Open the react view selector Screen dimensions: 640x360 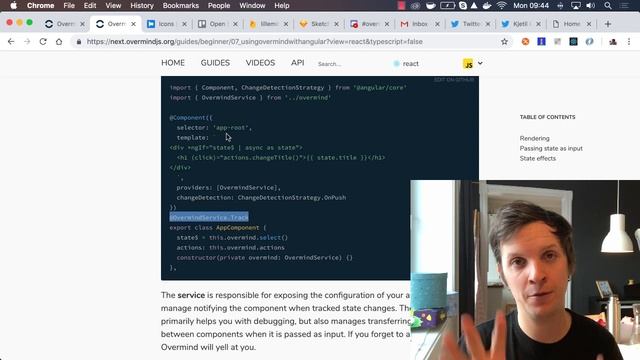click(406, 64)
